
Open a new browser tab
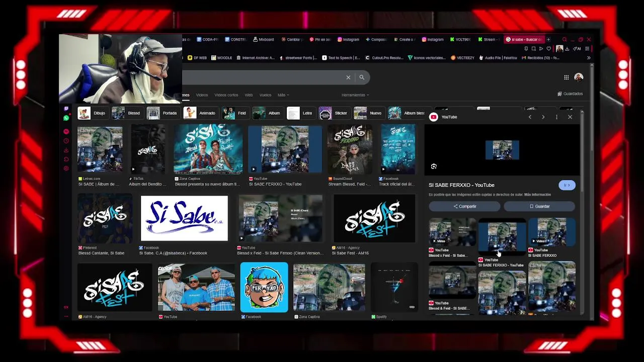click(x=548, y=39)
